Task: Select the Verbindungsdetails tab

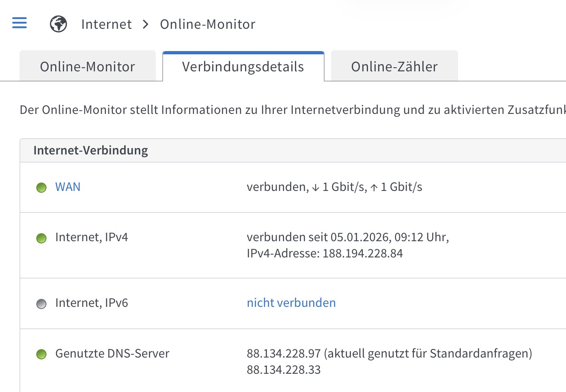Action: pyautogui.click(x=243, y=66)
